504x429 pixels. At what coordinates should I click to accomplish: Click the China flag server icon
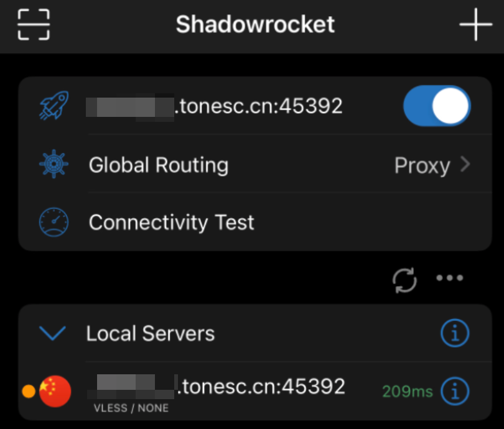[x=55, y=391]
